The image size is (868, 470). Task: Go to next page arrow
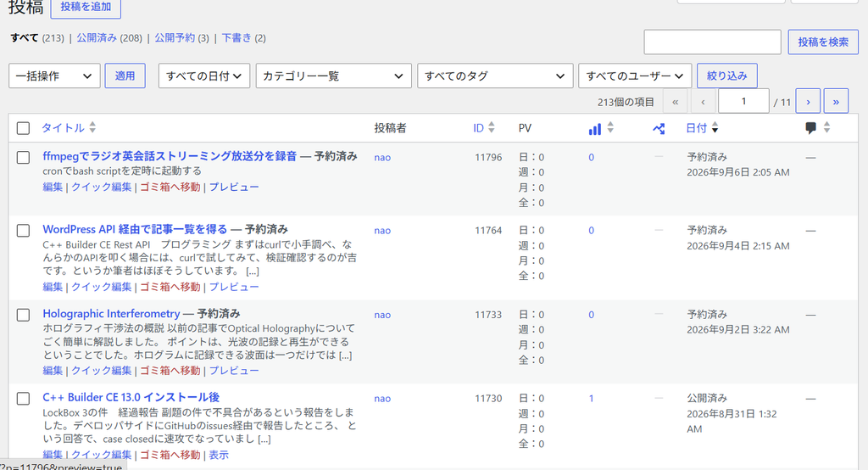pos(808,102)
